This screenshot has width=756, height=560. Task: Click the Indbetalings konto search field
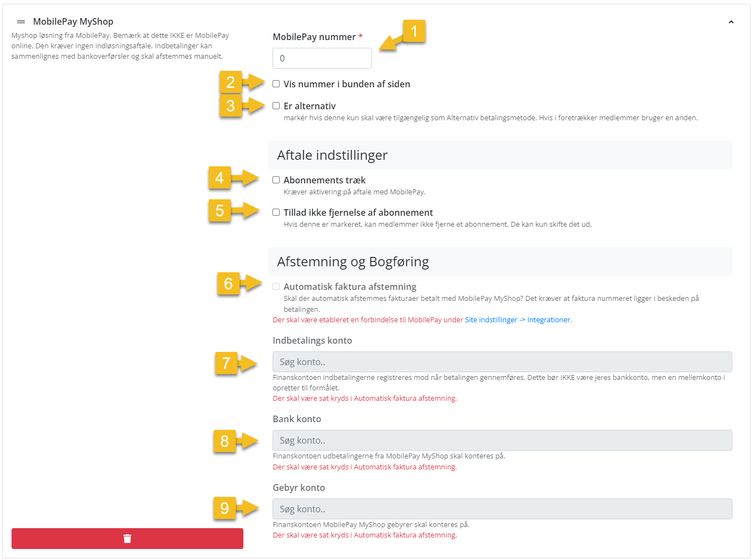[x=502, y=362]
